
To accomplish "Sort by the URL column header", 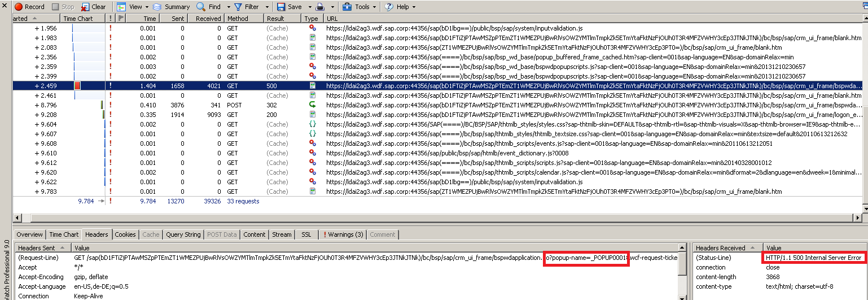I will coord(594,19).
